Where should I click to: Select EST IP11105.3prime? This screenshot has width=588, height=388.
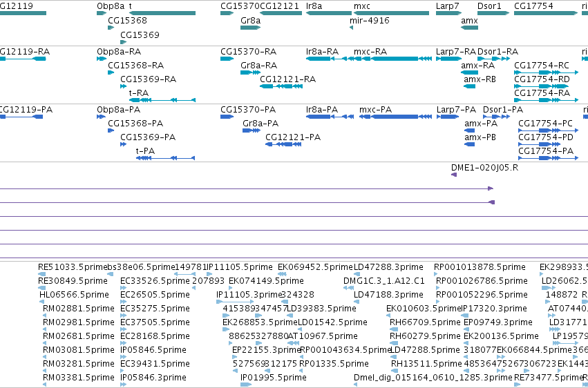point(235,302)
